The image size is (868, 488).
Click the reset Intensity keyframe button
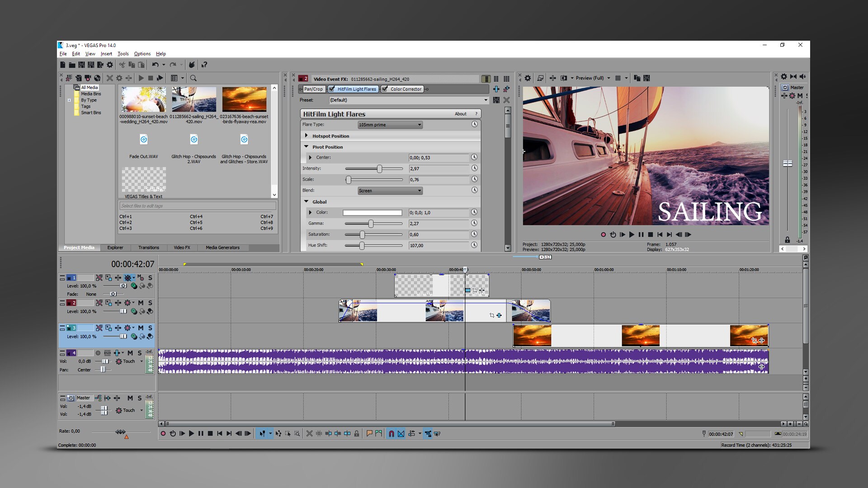pos(474,168)
